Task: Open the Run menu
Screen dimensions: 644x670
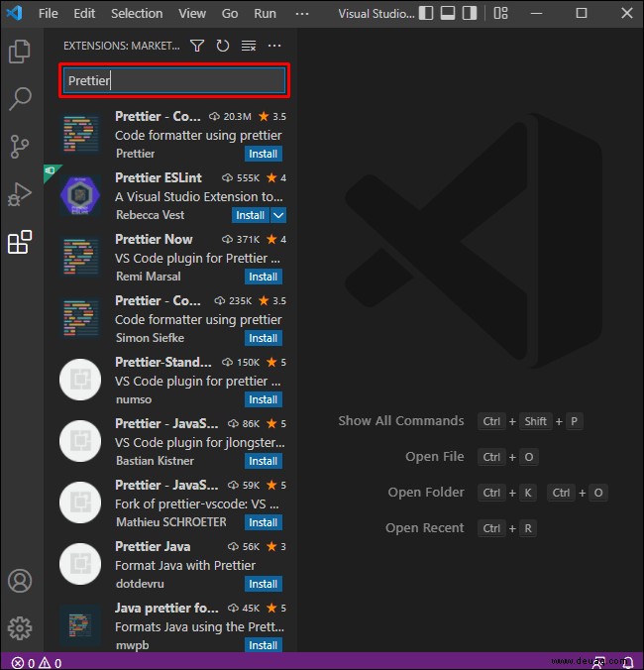Action: [265, 14]
